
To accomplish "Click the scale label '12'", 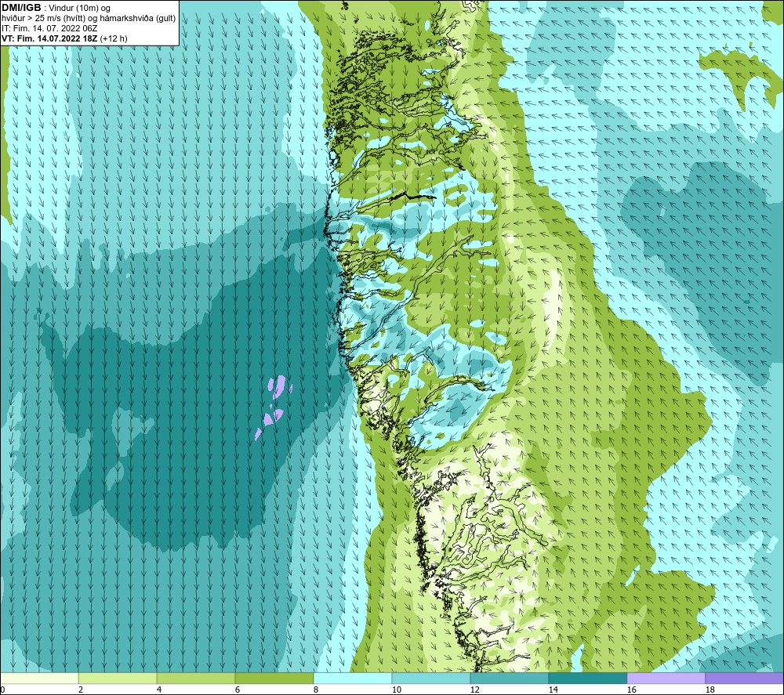I will click(474, 690).
